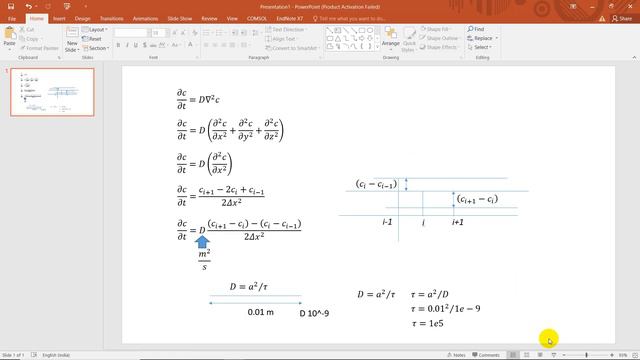The image size is (640, 360).
Task: Open the Layout dropdown
Action: tap(95, 30)
